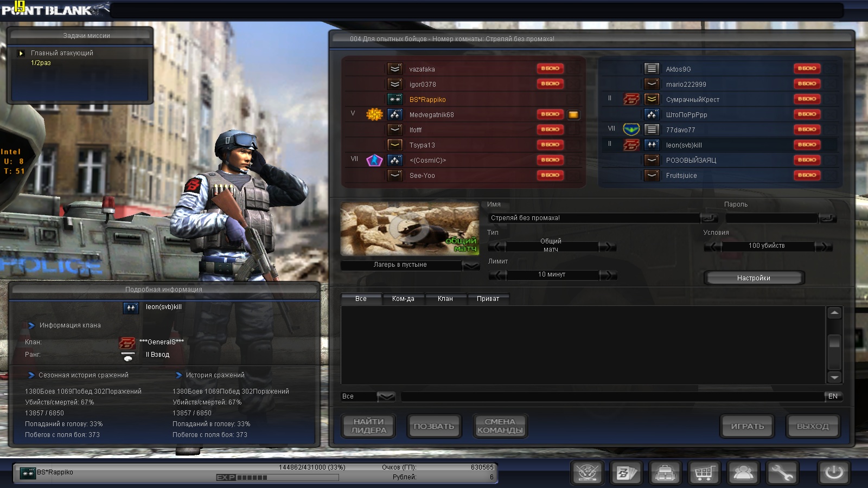Click the chat message input field
Screen dimensions: 868x488
(612, 396)
